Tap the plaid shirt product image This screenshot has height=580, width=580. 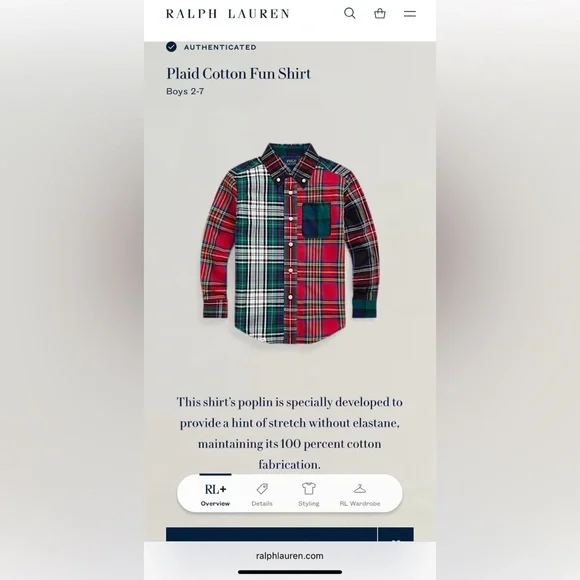click(x=290, y=243)
